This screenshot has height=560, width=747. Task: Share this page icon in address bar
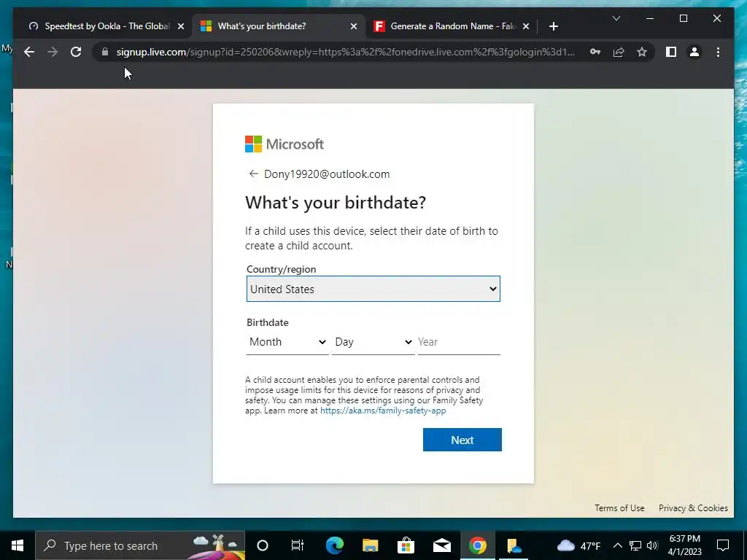tap(619, 52)
